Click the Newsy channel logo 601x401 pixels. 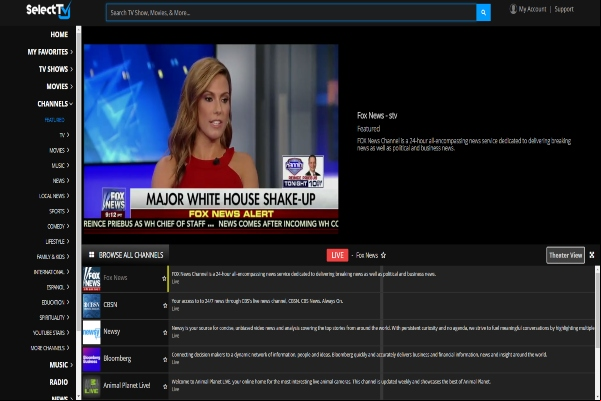click(92, 332)
